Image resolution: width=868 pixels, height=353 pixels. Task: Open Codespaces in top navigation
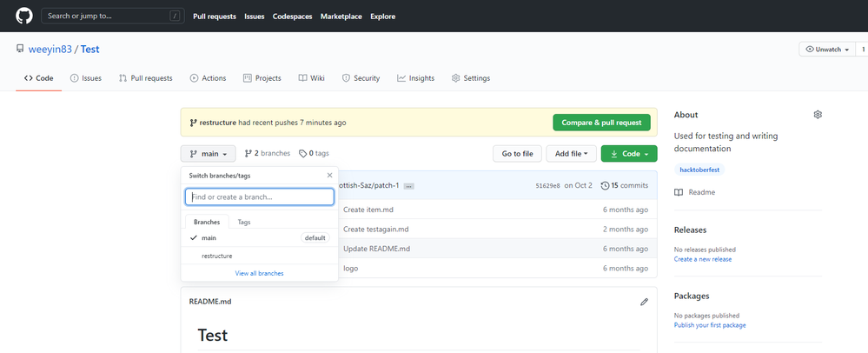pos(292,16)
